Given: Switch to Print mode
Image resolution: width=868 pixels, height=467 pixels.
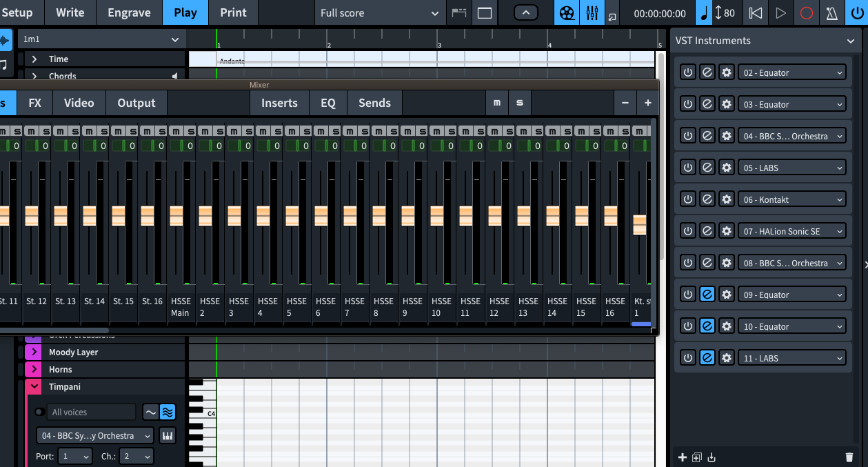Looking at the screenshot, I should click(x=233, y=12).
